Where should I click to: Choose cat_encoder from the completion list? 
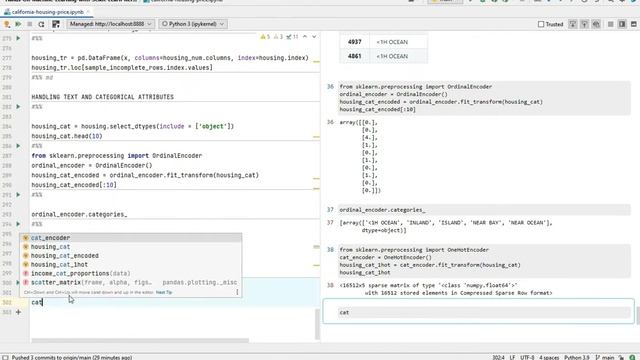(x=131, y=238)
